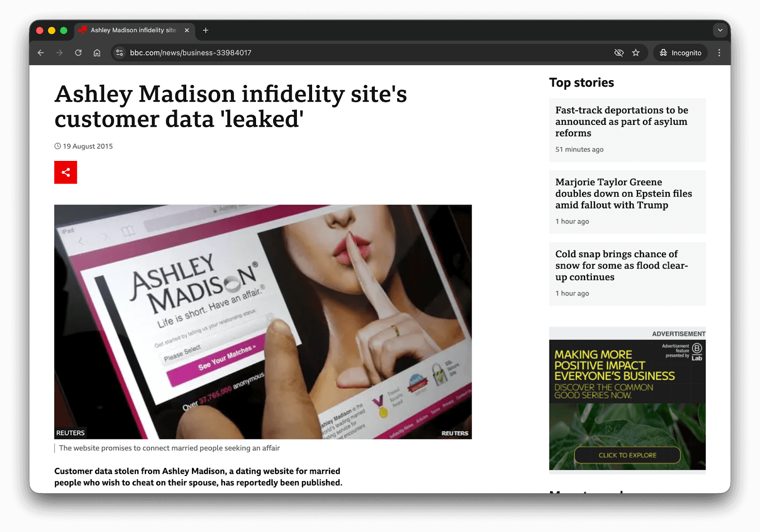Open the site information icon
The image size is (760, 532).
coord(120,53)
